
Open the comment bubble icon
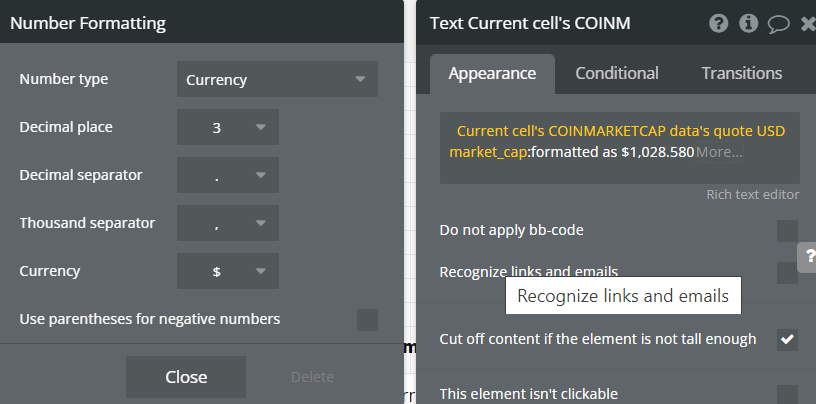pyautogui.click(x=778, y=24)
